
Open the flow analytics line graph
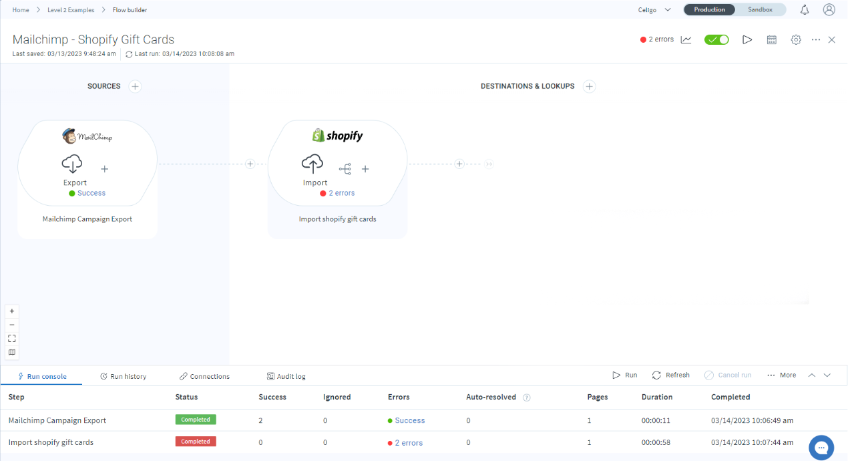point(686,39)
